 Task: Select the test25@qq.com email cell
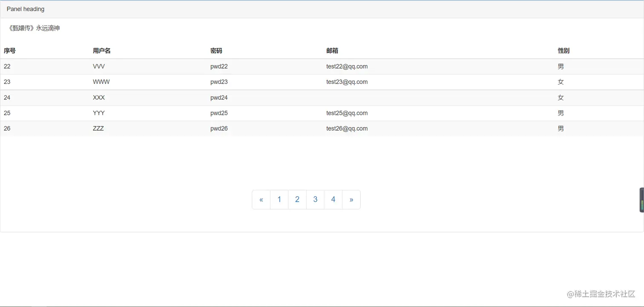coord(347,113)
